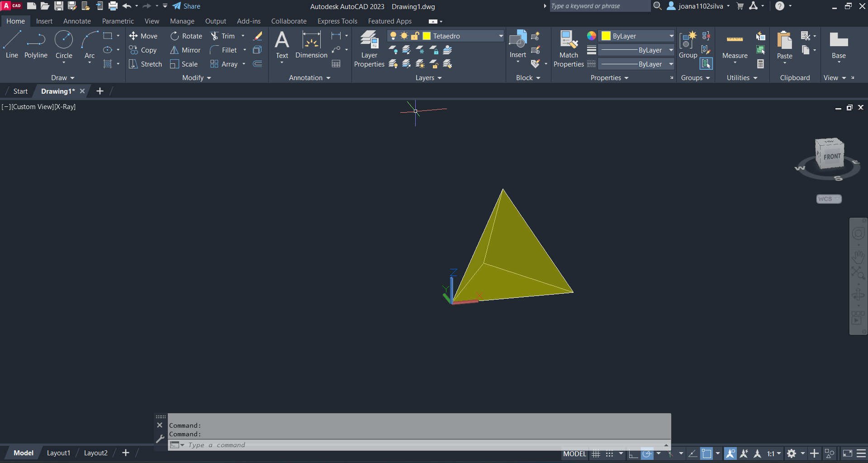Expand the Draw panel

pyautogui.click(x=62, y=77)
